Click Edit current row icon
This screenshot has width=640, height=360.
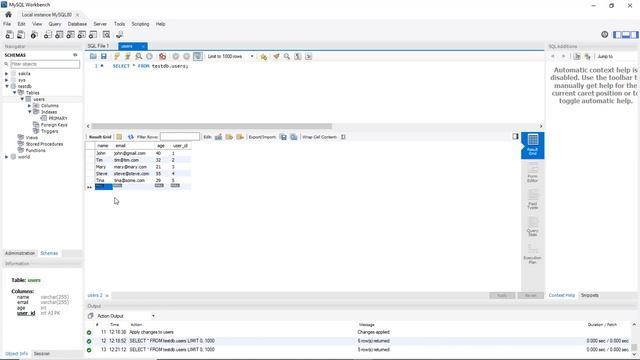click(x=218, y=137)
